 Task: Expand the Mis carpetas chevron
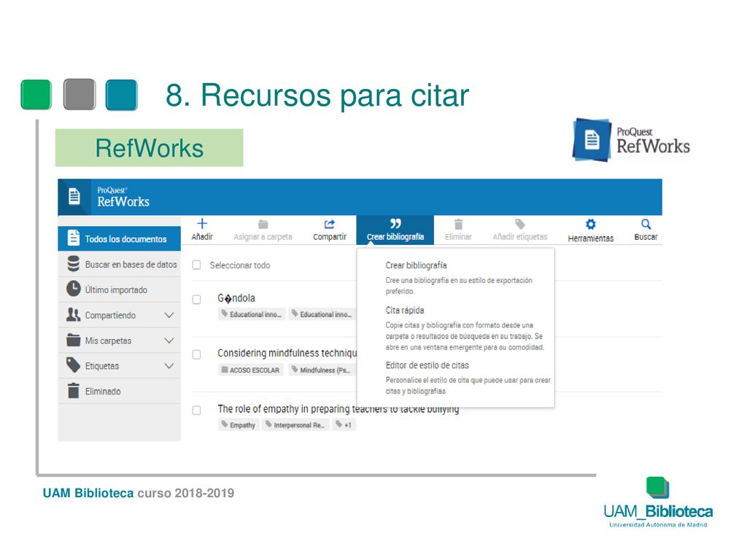(x=169, y=341)
